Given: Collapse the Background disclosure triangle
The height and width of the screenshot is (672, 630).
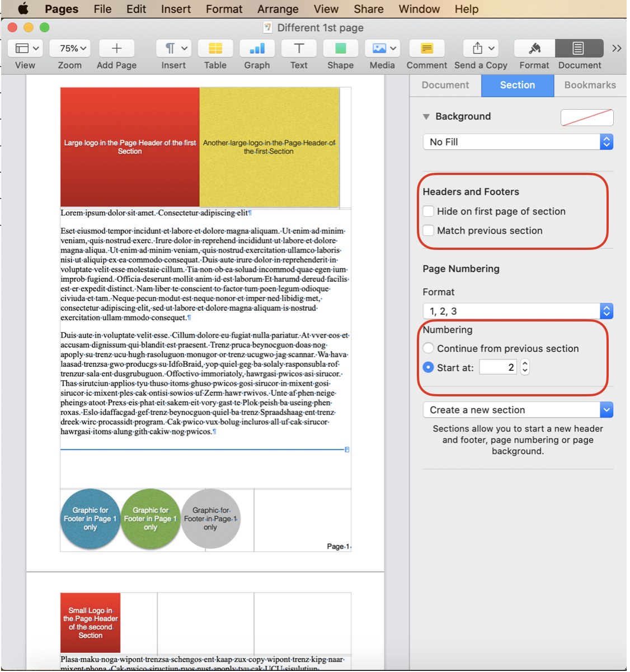Looking at the screenshot, I should pyautogui.click(x=426, y=117).
